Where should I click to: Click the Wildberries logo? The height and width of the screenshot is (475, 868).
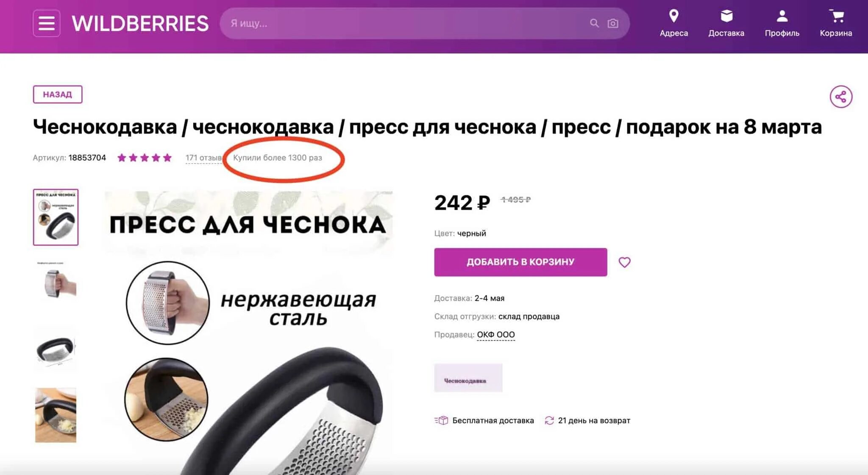click(x=140, y=23)
